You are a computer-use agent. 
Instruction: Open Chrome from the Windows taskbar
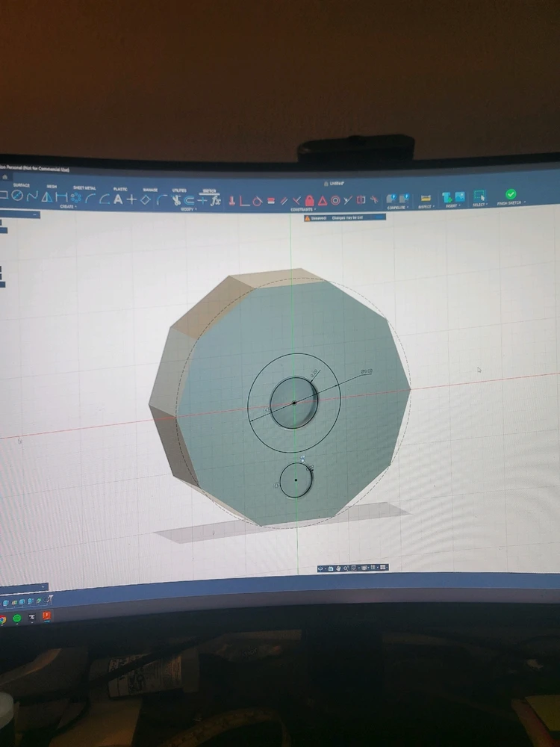click(x=3, y=619)
